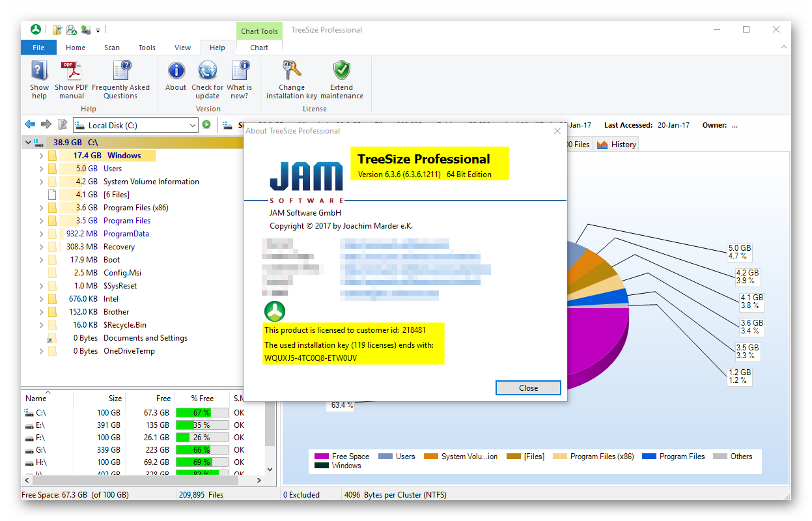The height and width of the screenshot is (521, 812).
Task: Click the drive list horizontal scrollbar right arrow
Action: (259, 481)
